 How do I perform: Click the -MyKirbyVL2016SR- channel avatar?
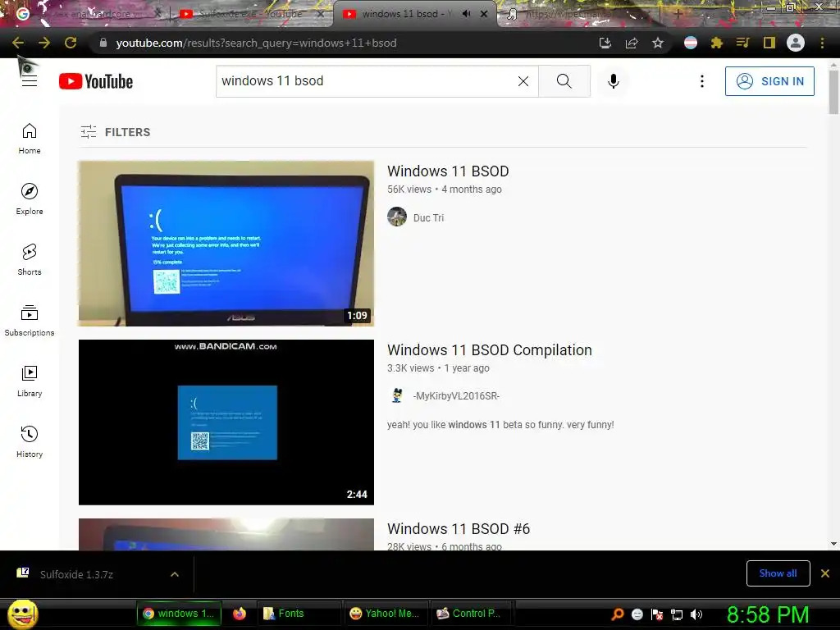coord(397,395)
